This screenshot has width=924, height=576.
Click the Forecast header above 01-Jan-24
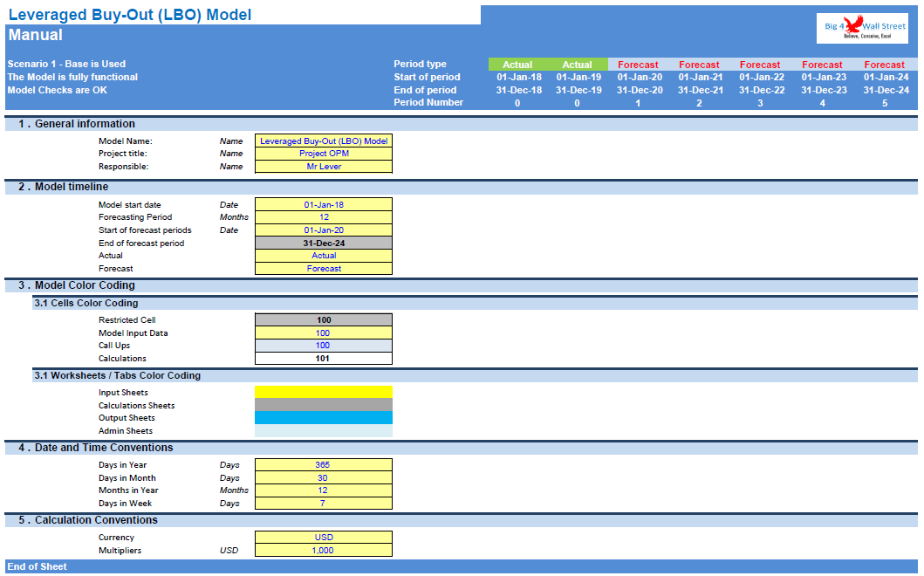click(885, 65)
